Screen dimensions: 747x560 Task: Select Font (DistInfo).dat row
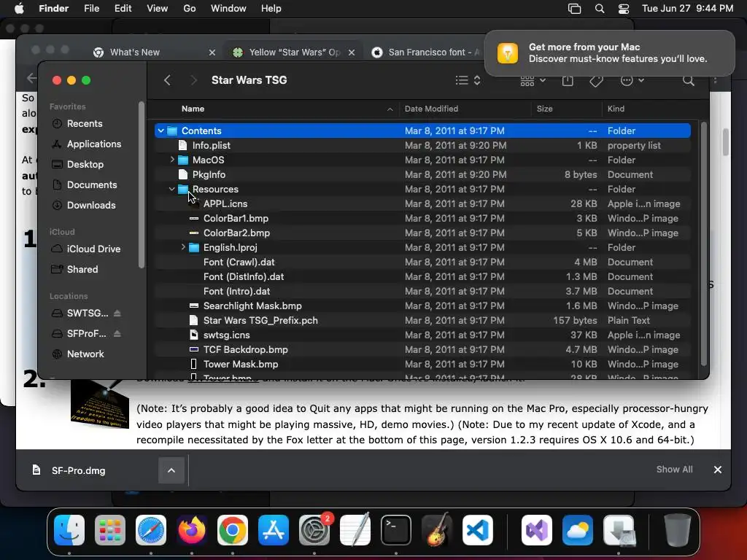pyautogui.click(x=422, y=276)
